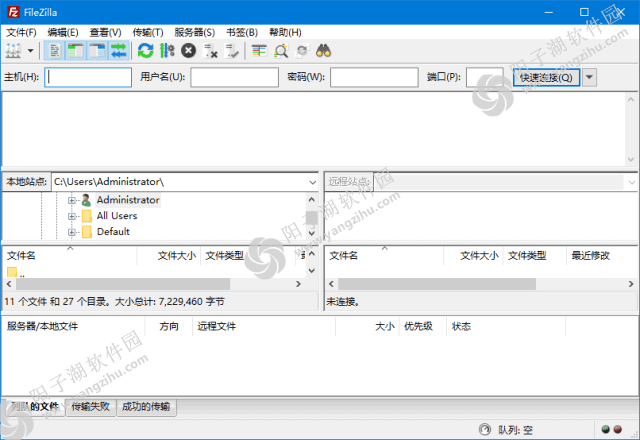Toggle transfer queue display
The width and height of the screenshot is (640, 440).
[119, 51]
